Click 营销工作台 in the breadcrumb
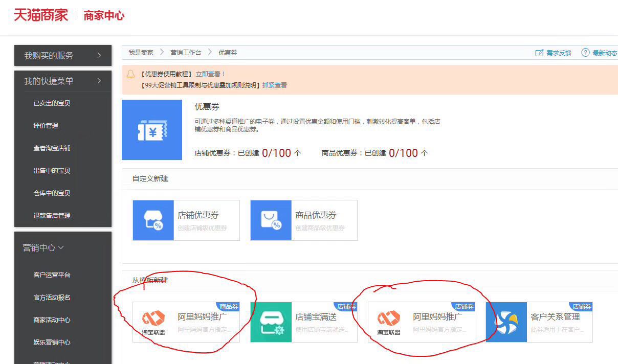The width and height of the screenshot is (618, 364). click(x=186, y=53)
